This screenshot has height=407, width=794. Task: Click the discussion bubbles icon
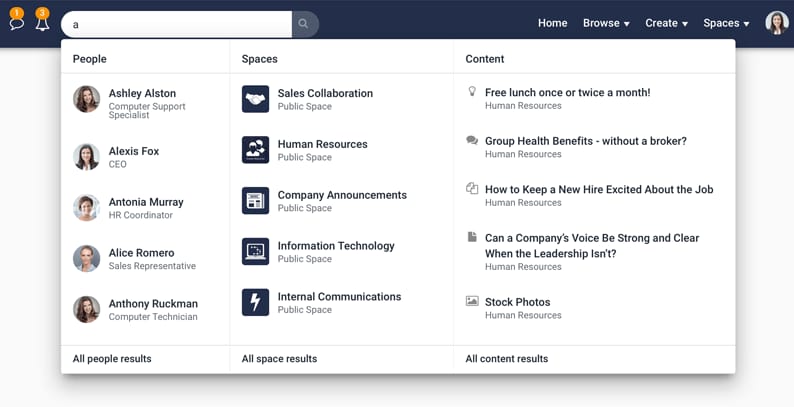click(x=472, y=140)
